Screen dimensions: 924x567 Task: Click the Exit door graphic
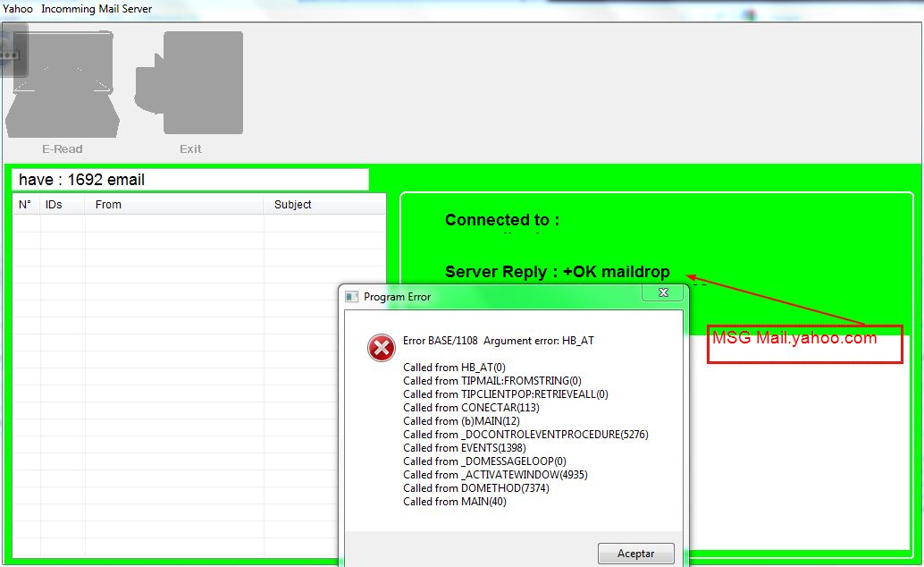189,80
